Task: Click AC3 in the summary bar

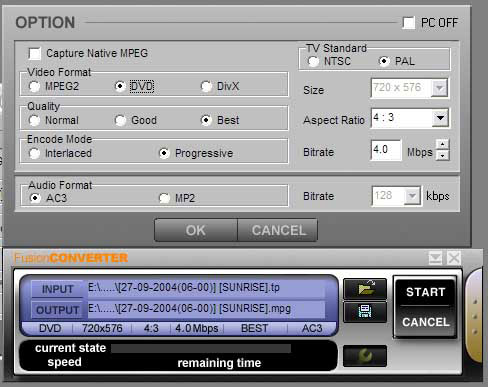Action: pos(312,328)
